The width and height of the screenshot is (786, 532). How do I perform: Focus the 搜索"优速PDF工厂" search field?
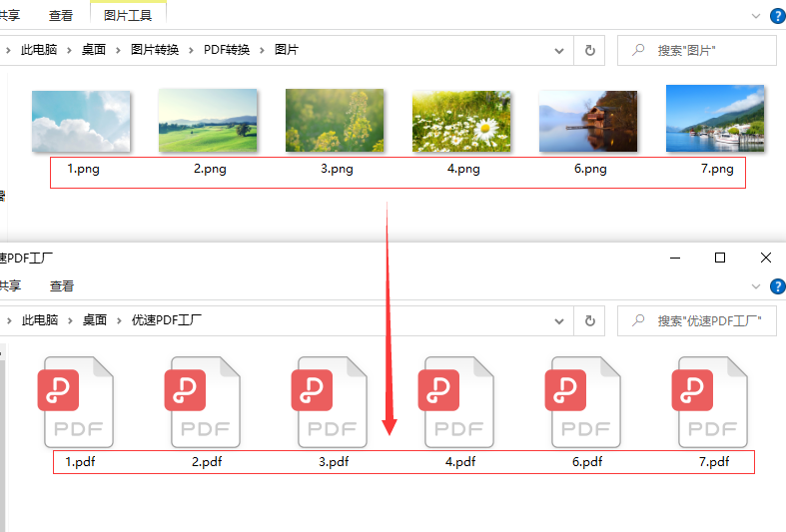coord(697,320)
